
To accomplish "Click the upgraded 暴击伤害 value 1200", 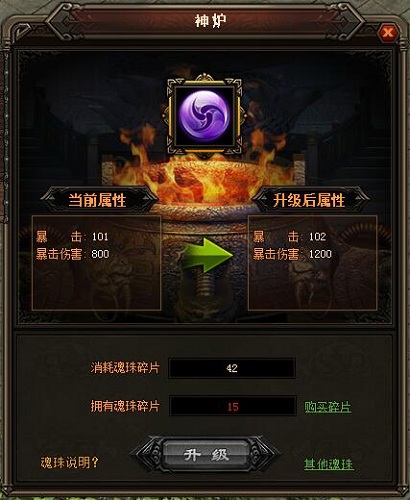I will (x=320, y=254).
